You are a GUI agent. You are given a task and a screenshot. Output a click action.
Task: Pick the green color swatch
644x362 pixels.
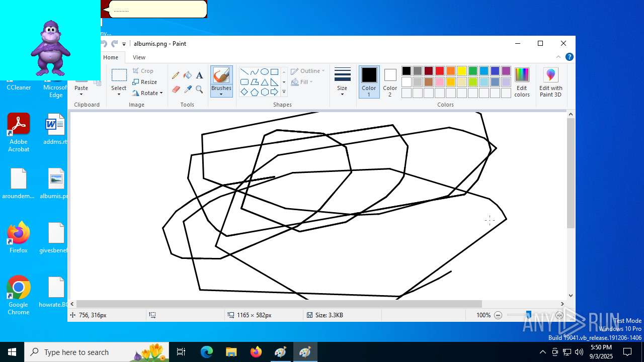[x=473, y=71]
